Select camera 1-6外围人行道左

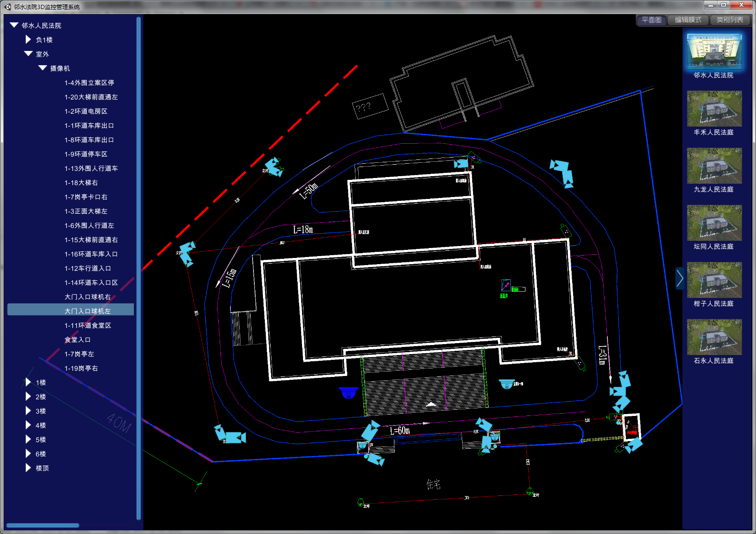click(89, 226)
